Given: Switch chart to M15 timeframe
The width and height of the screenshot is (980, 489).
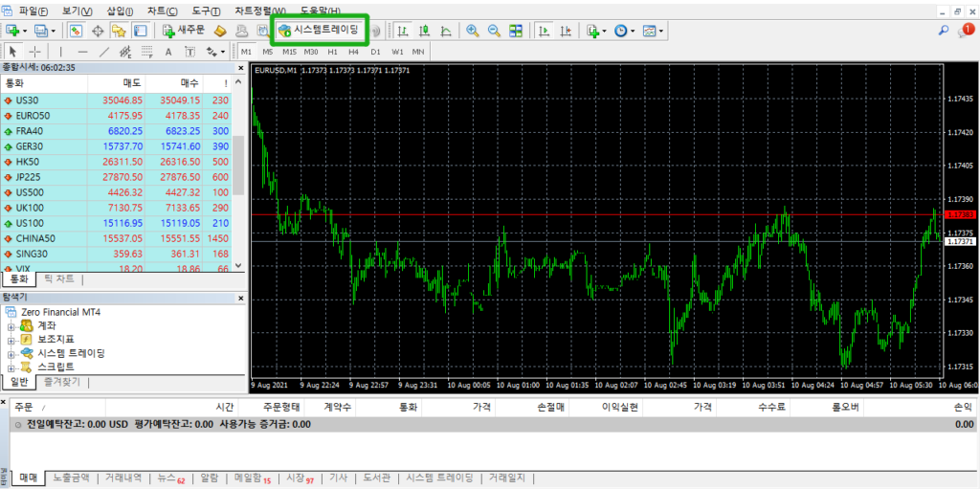Looking at the screenshot, I should [289, 52].
